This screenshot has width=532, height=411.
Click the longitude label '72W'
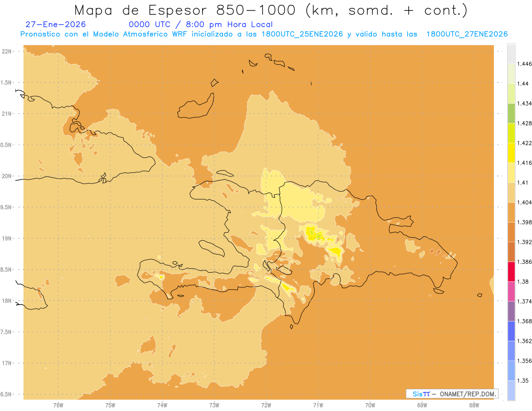click(266, 405)
